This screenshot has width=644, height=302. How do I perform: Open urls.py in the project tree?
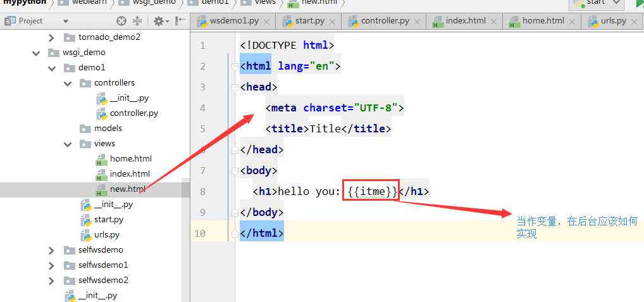click(x=107, y=235)
